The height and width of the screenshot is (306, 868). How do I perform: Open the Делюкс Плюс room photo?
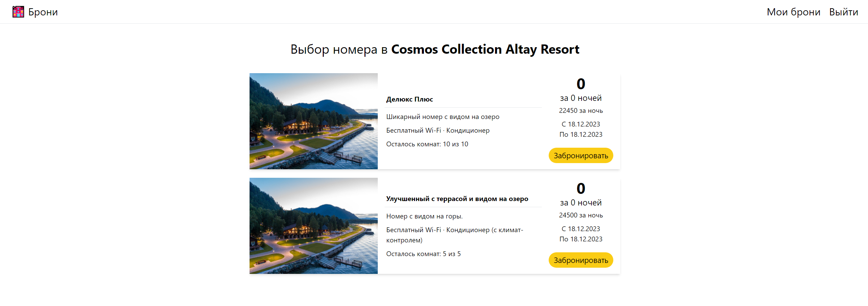pos(313,121)
